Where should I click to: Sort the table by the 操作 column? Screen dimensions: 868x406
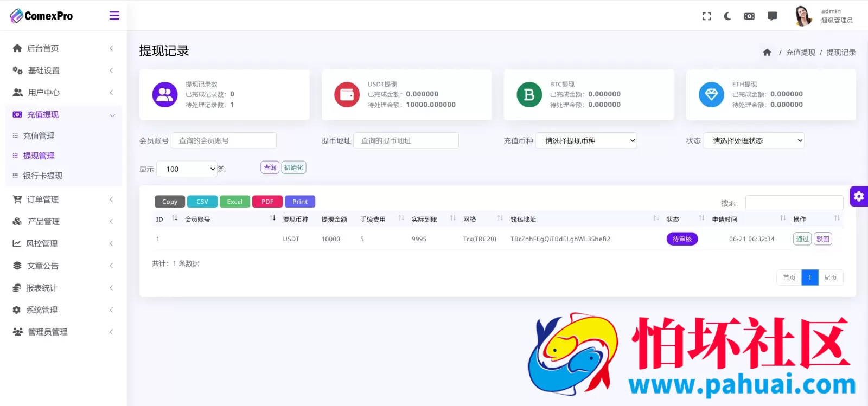pos(816,219)
